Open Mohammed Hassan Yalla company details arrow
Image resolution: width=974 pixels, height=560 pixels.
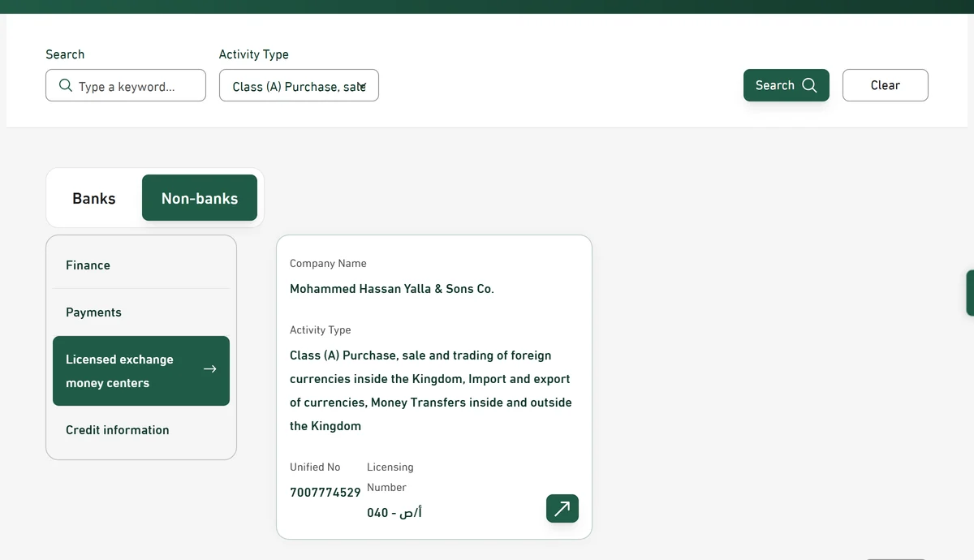pos(562,509)
